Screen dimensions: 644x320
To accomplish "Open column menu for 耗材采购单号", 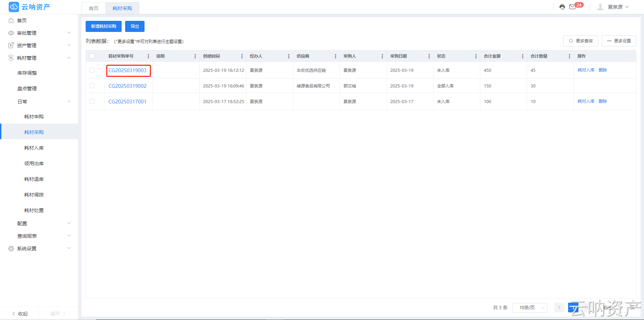I will tap(148, 56).
